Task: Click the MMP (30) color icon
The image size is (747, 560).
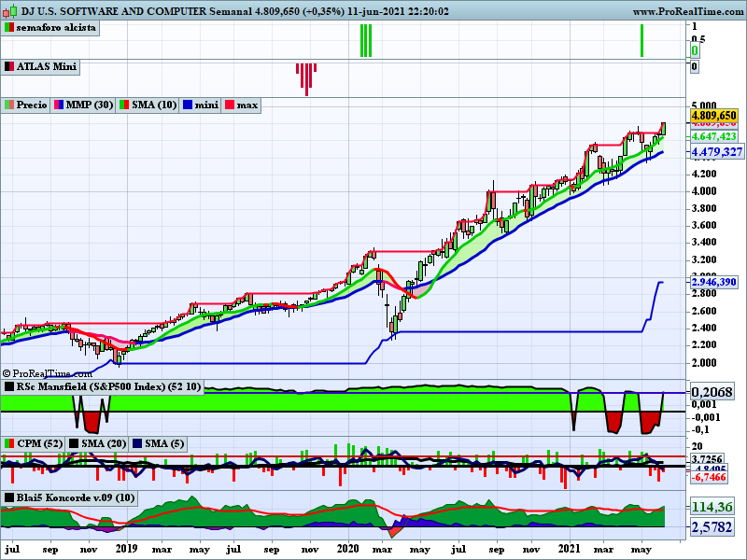Action: click(59, 105)
